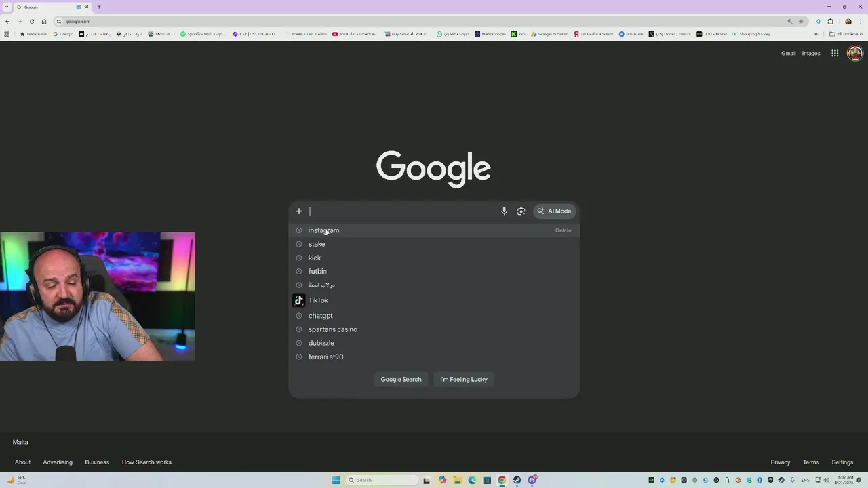Open Copilot from the taskbar
This screenshot has height=488, width=868.
tap(442, 480)
